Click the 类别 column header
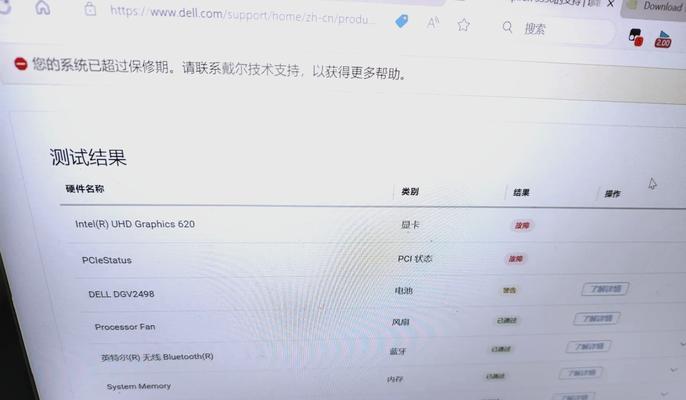 coord(410,192)
